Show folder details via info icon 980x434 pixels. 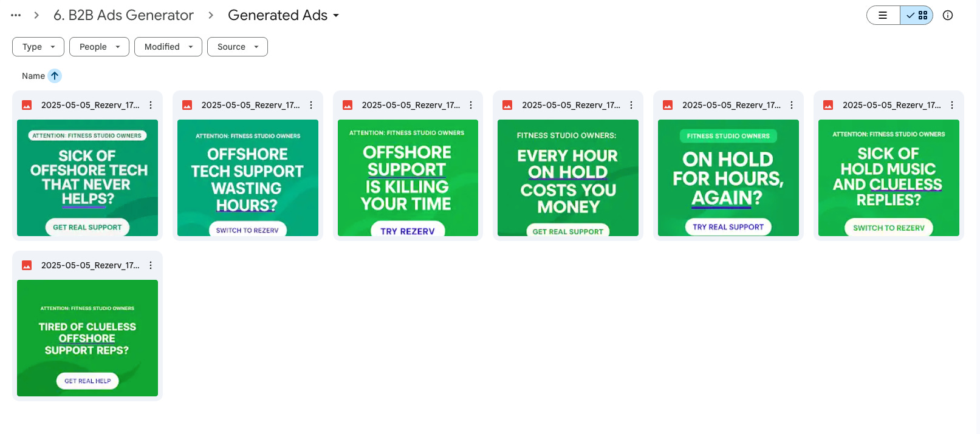pyautogui.click(x=948, y=15)
